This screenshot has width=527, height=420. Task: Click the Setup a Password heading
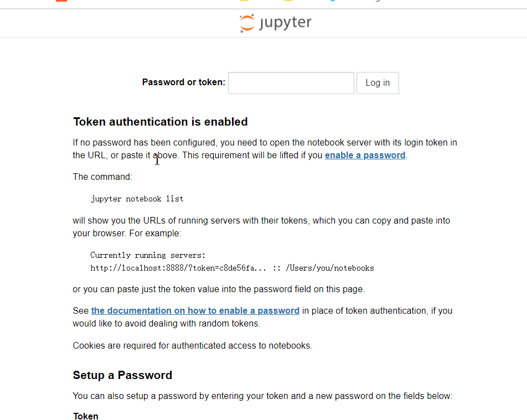(x=122, y=375)
